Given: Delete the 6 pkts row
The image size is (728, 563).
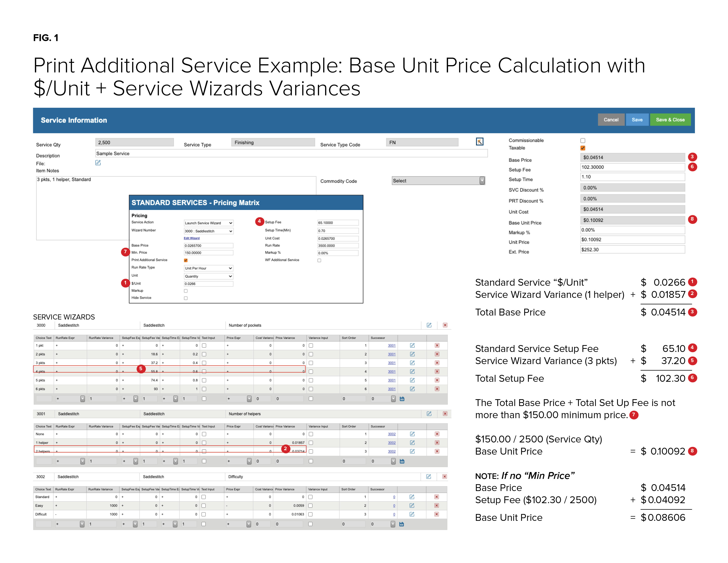Looking at the screenshot, I should [437, 389].
